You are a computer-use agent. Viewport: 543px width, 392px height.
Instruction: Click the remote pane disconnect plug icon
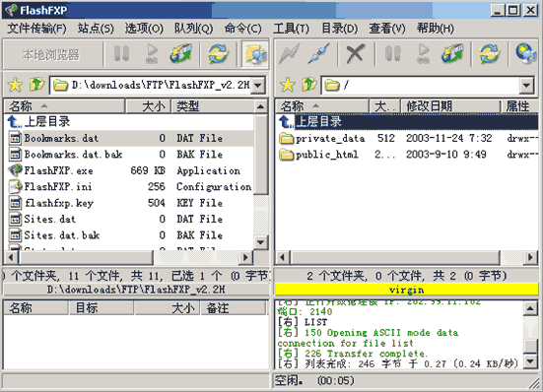[318, 54]
